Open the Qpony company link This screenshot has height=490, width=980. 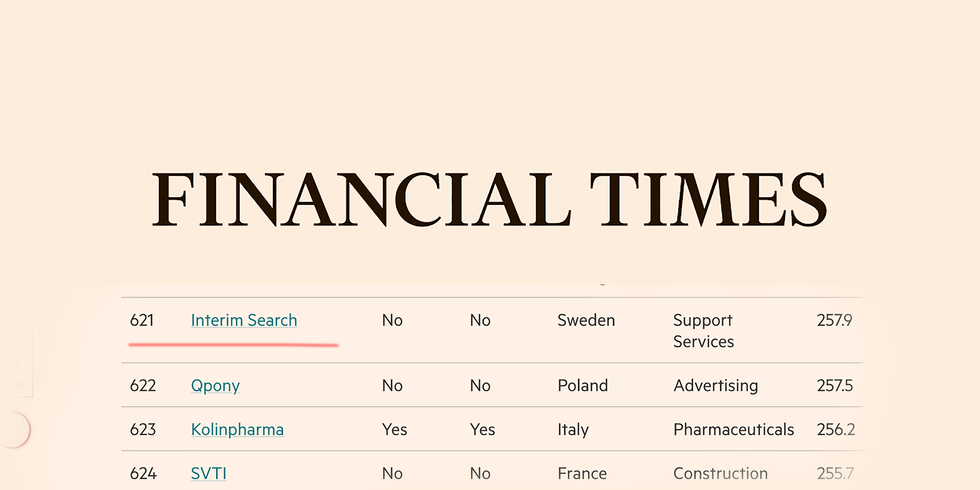(x=215, y=385)
